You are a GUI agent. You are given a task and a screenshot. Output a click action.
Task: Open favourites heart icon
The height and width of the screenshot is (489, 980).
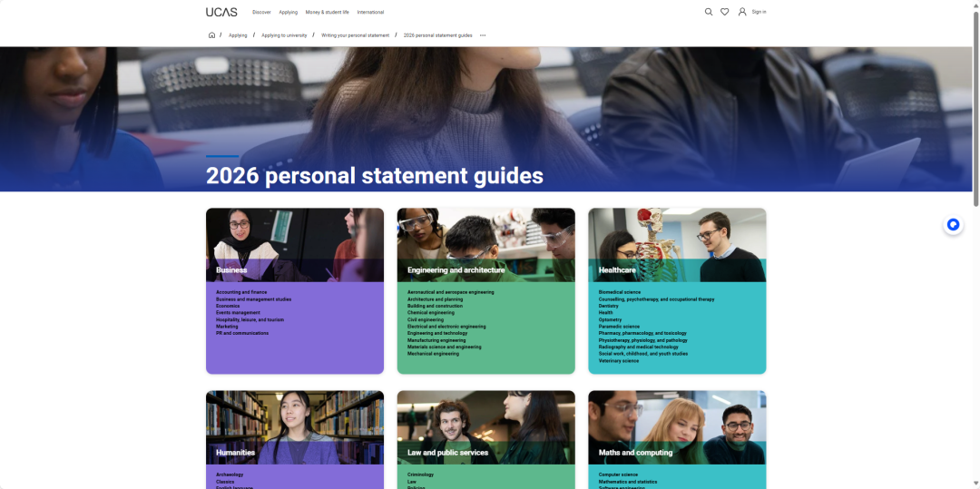pyautogui.click(x=724, y=12)
